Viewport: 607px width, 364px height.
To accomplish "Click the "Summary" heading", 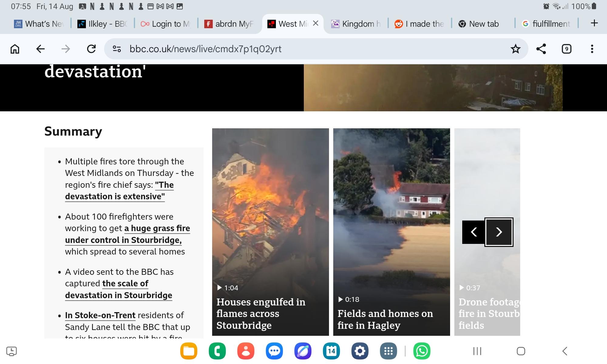I will coord(73,131).
